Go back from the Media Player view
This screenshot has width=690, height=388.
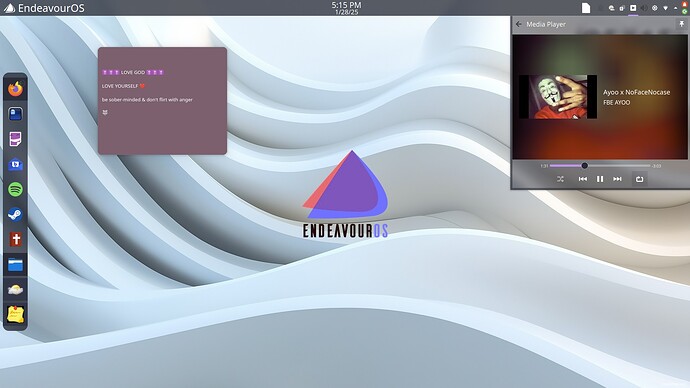(x=519, y=24)
